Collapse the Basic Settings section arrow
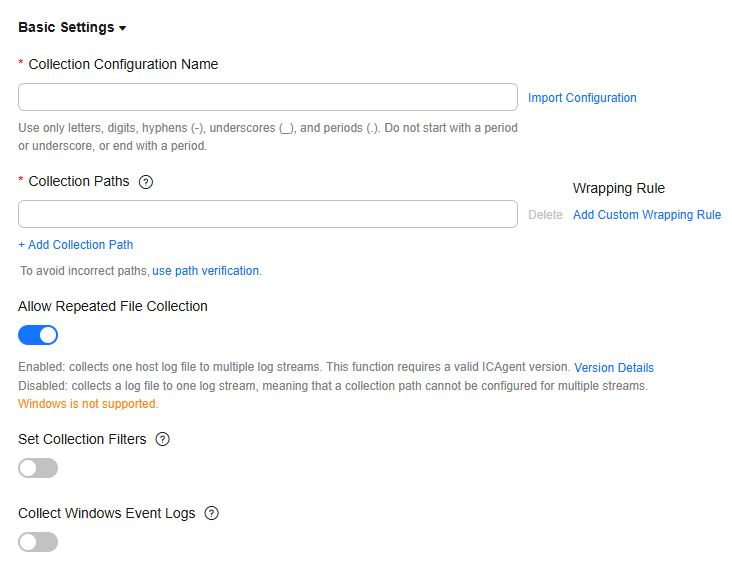732x577 pixels. (x=122, y=28)
